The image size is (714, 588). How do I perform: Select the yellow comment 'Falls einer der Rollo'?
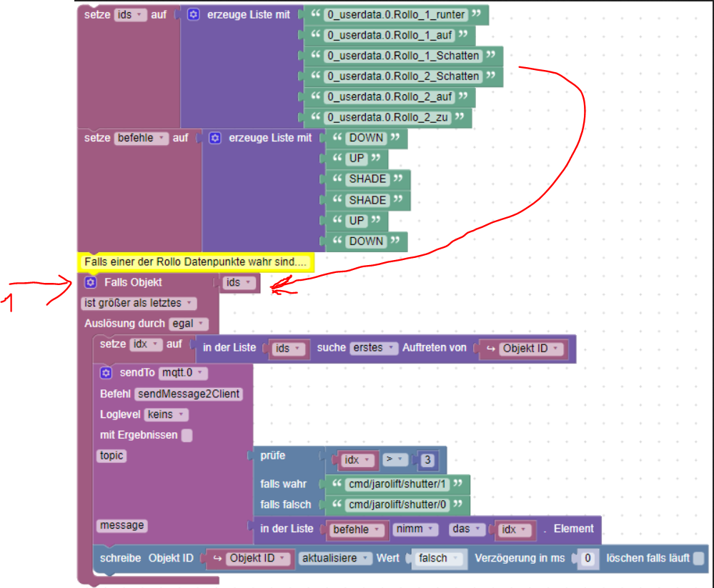196,262
